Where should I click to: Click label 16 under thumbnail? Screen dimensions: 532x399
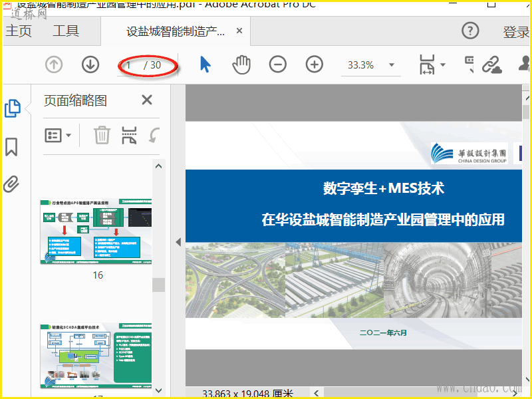pos(98,275)
